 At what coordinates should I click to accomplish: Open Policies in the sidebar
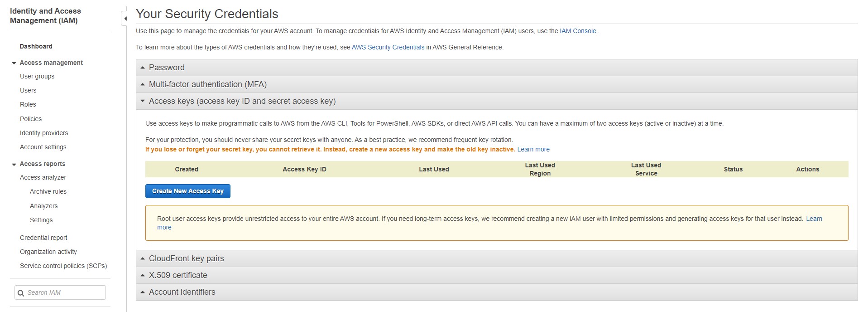[x=31, y=119]
